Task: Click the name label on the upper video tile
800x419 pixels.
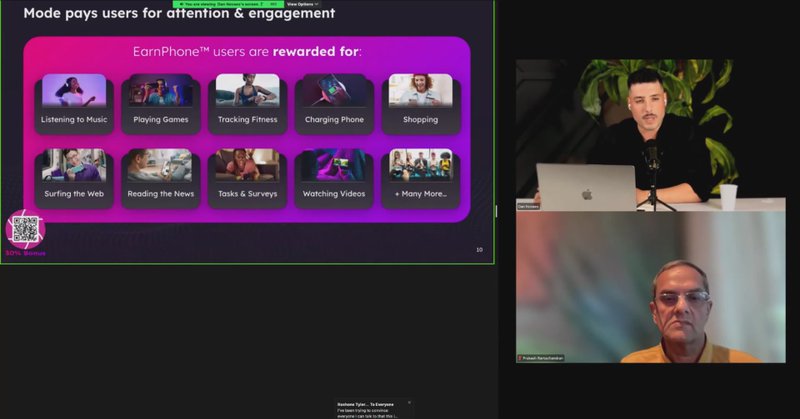Action: (x=528, y=207)
